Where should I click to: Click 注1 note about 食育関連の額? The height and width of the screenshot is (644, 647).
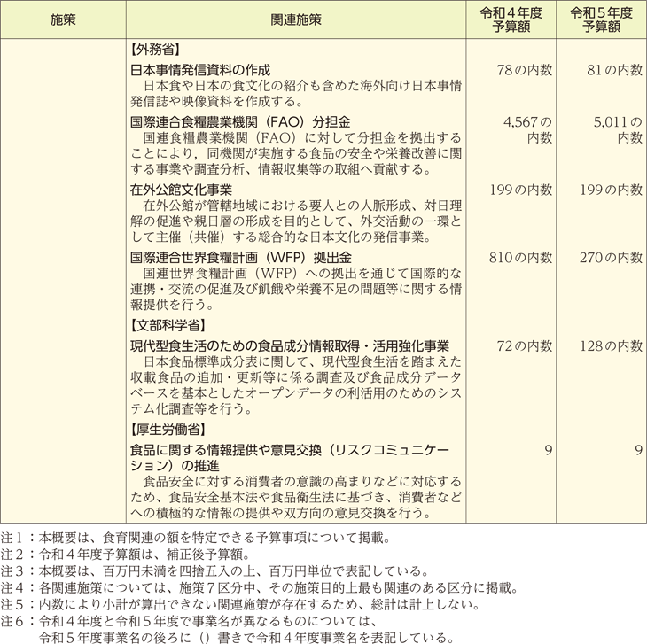196,538
